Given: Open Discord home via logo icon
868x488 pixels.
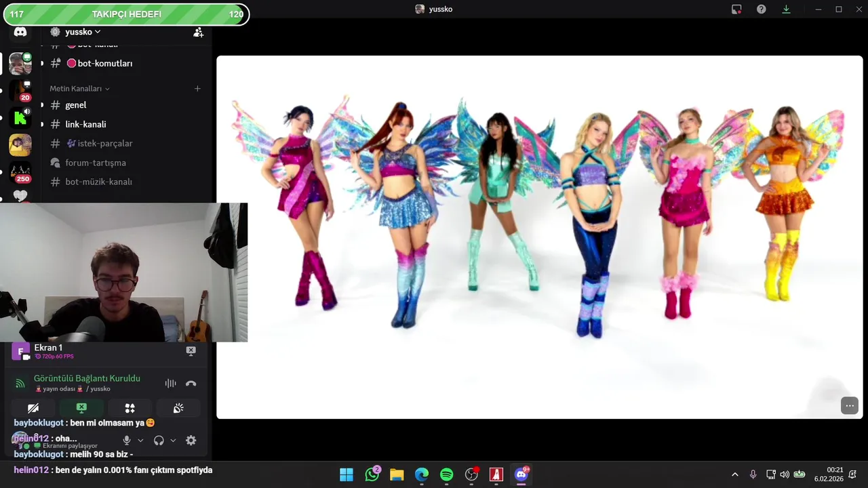Looking at the screenshot, I should click(x=20, y=32).
